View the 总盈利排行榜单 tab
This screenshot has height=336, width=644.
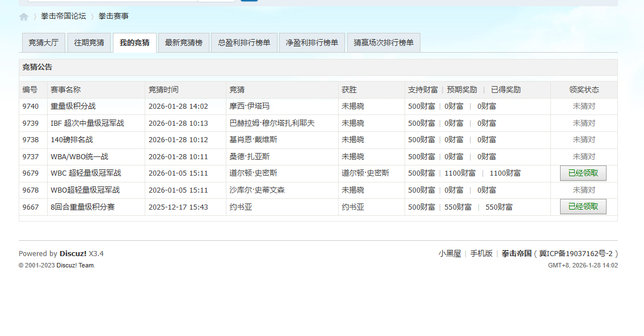[x=244, y=42]
